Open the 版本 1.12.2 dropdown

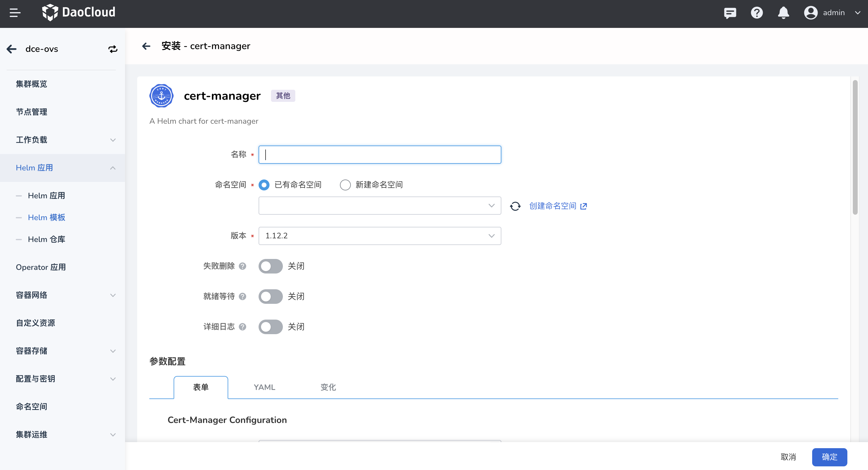pyautogui.click(x=379, y=236)
